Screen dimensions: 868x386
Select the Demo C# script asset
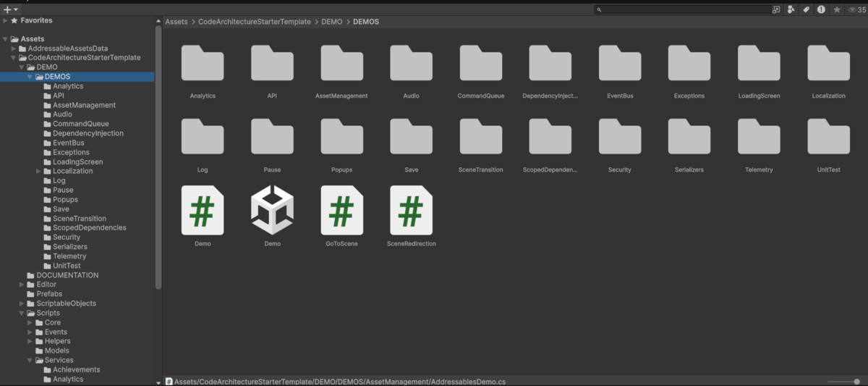203,211
